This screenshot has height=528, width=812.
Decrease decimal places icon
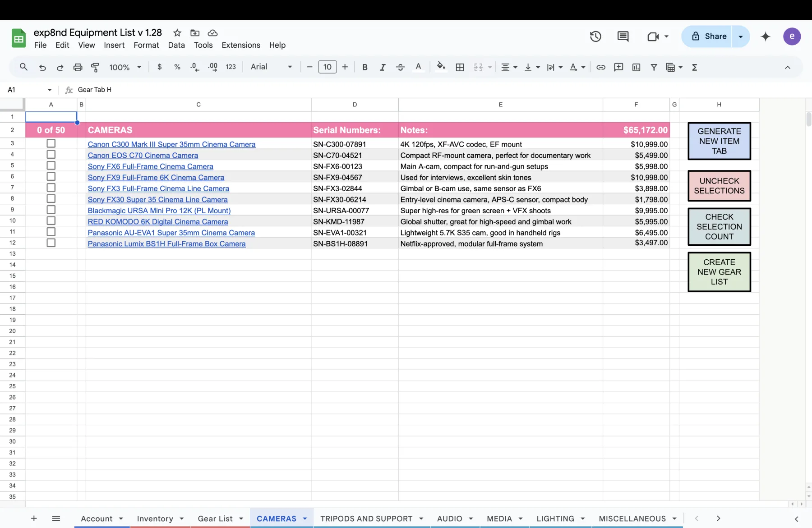pyautogui.click(x=195, y=67)
